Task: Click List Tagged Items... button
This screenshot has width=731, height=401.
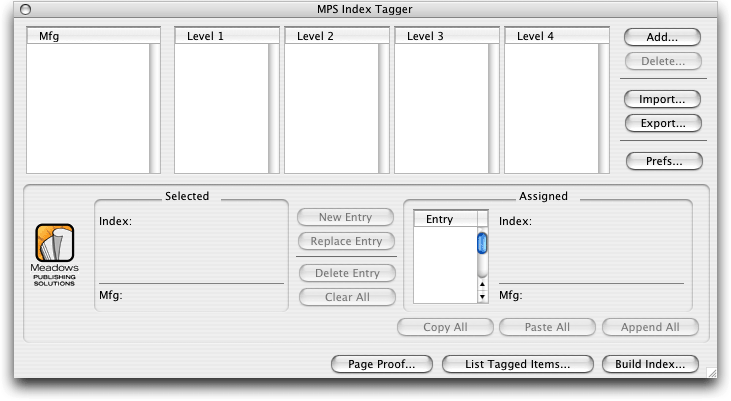Action: [x=517, y=364]
